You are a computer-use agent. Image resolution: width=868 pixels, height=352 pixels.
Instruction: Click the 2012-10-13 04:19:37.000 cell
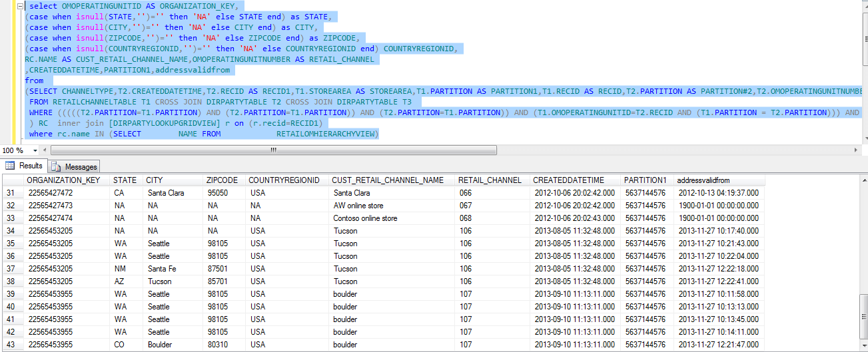pos(719,193)
